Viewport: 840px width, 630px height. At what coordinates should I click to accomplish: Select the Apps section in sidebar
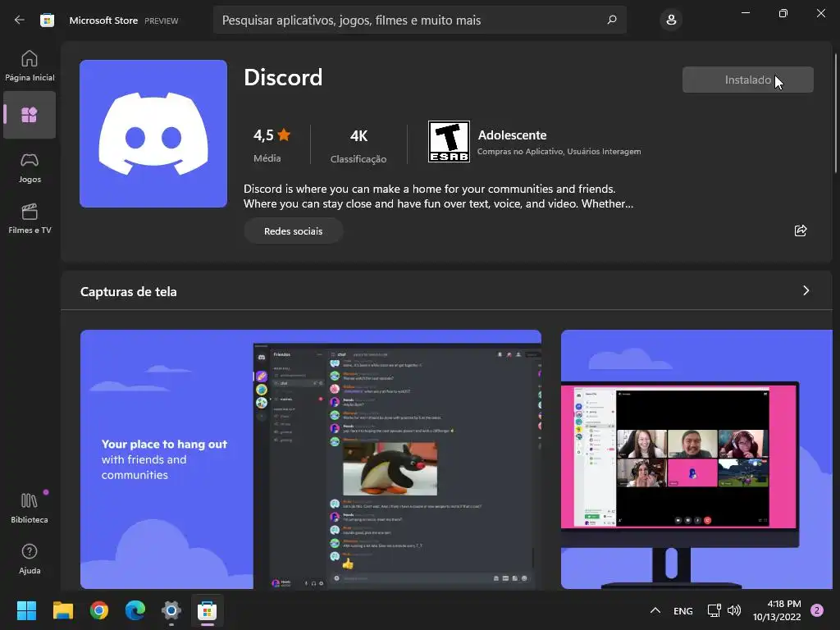pos(30,115)
